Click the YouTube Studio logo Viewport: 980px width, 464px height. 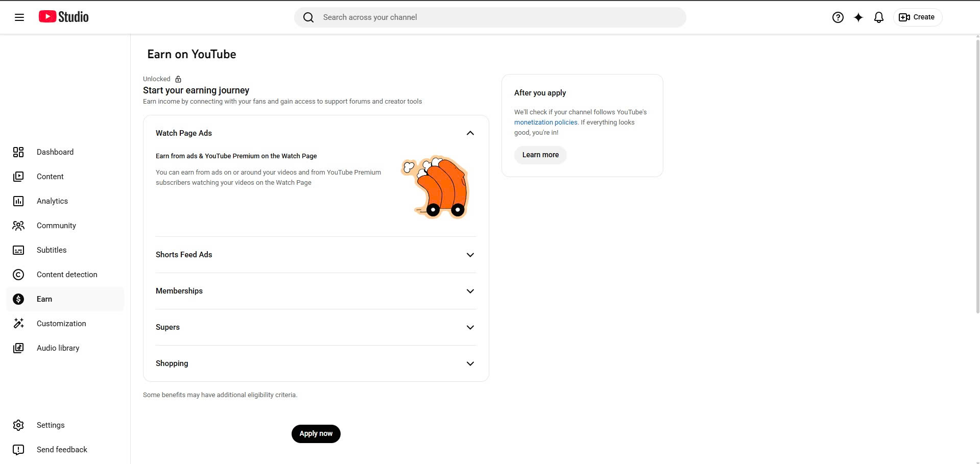pos(64,17)
